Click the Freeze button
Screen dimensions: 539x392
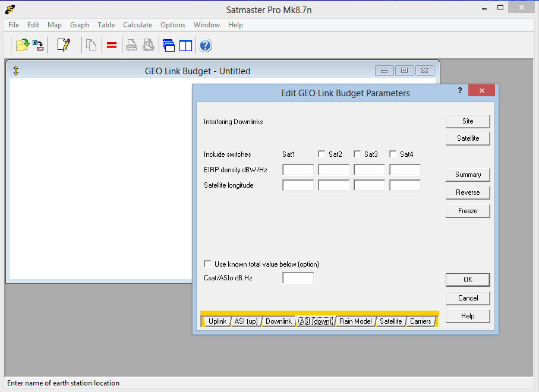click(x=468, y=211)
